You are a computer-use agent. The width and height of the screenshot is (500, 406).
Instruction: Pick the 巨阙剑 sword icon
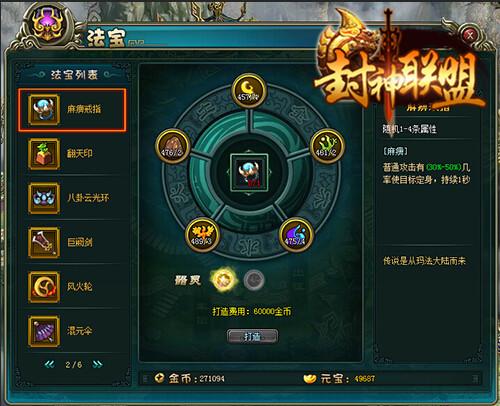tap(44, 242)
